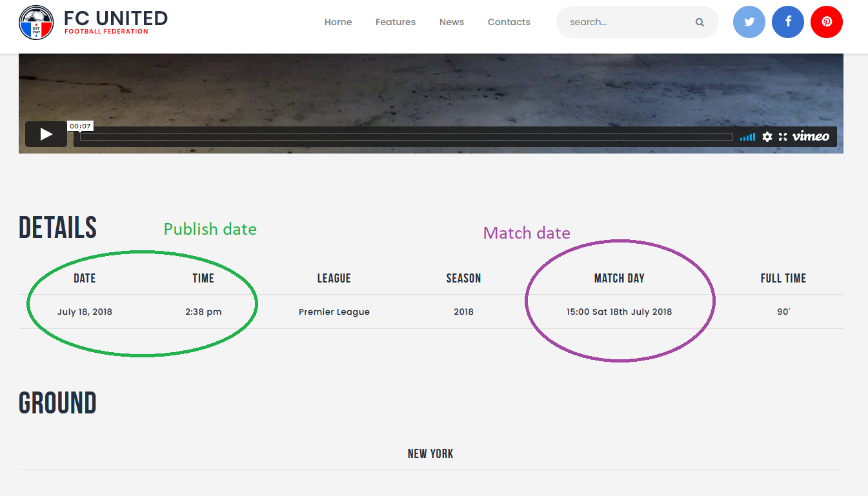Click the 'LEAGUE' column header
Viewport: 868px width, 496px height.
point(334,278)
